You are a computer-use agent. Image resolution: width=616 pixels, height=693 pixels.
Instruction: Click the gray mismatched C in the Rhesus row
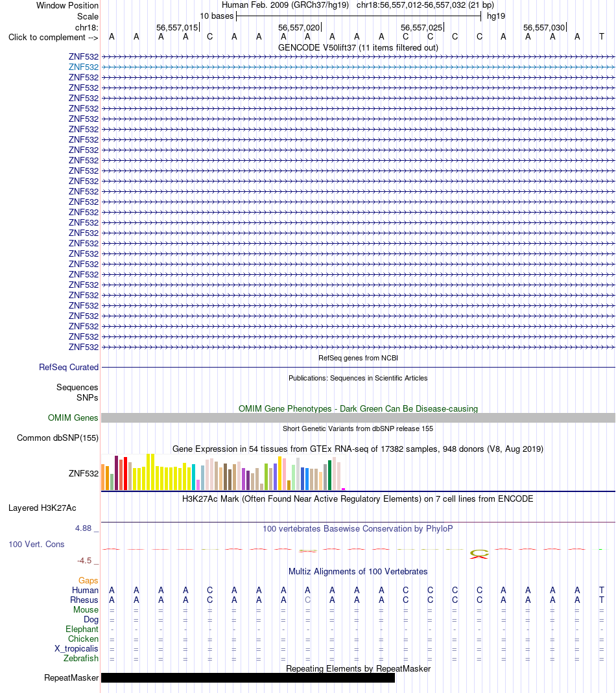point(308,600)
